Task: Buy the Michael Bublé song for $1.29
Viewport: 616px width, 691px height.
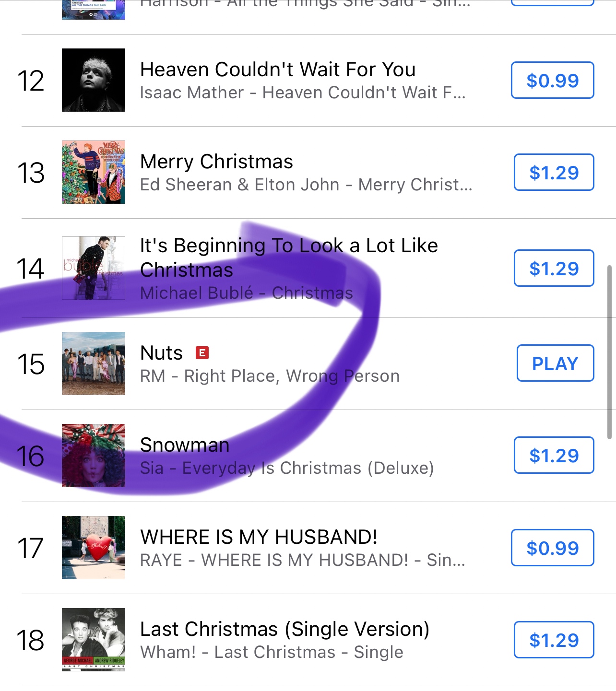Action: point(554,268)
